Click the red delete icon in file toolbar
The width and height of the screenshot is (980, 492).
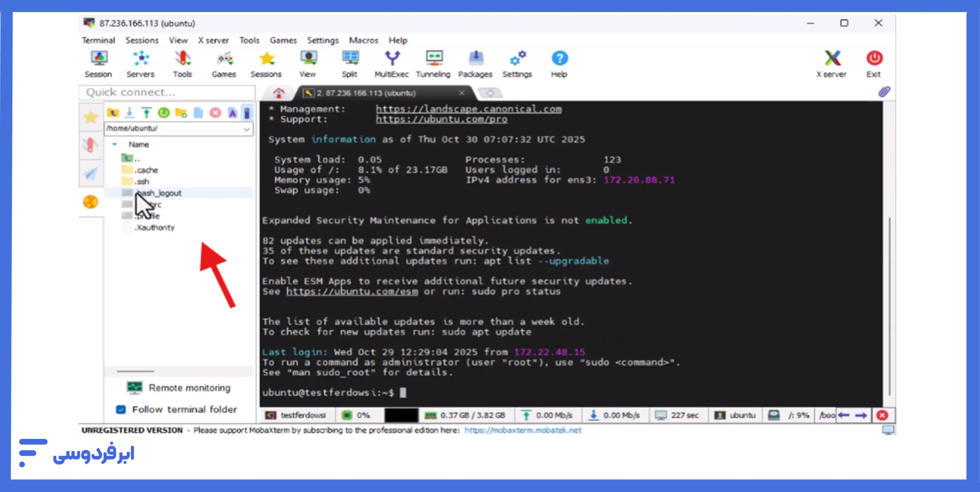click(216, 113)
